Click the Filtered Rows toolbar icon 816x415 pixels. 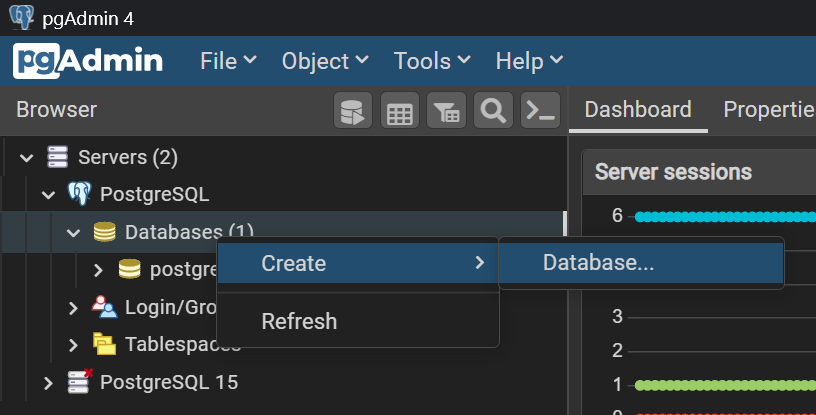pos(447,111)
